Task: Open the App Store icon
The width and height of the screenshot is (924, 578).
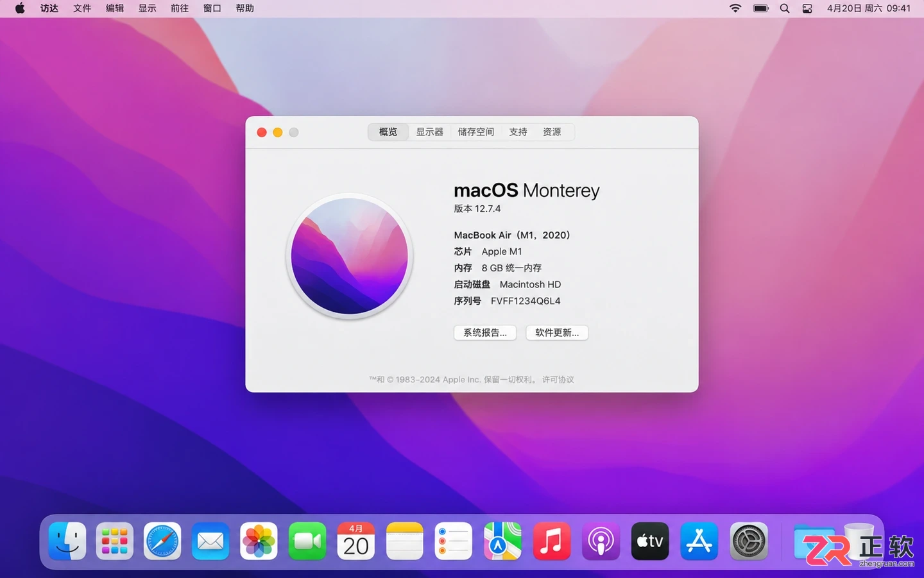Action: 699,541
